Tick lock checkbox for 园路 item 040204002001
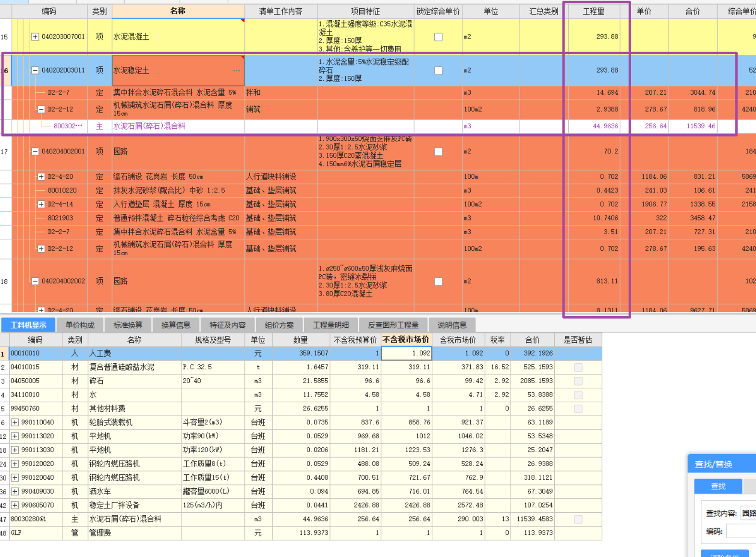The height and width of the screenshot is (557, 756). (439, 151)
